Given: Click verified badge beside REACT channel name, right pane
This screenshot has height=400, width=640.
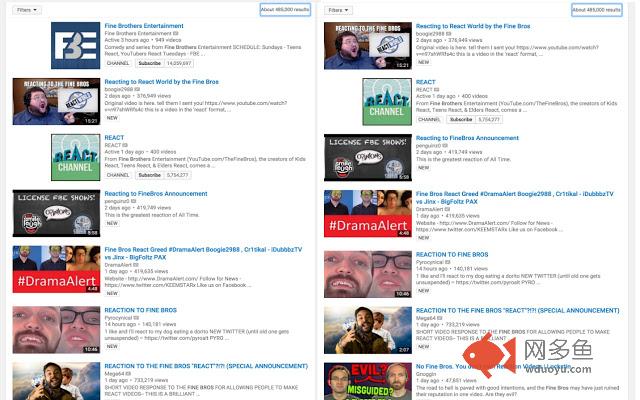Looking at the screenshot, I should point(437,89).
